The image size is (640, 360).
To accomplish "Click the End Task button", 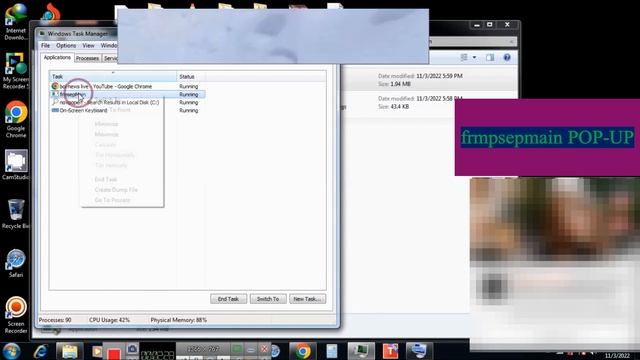I will [229, 299].
